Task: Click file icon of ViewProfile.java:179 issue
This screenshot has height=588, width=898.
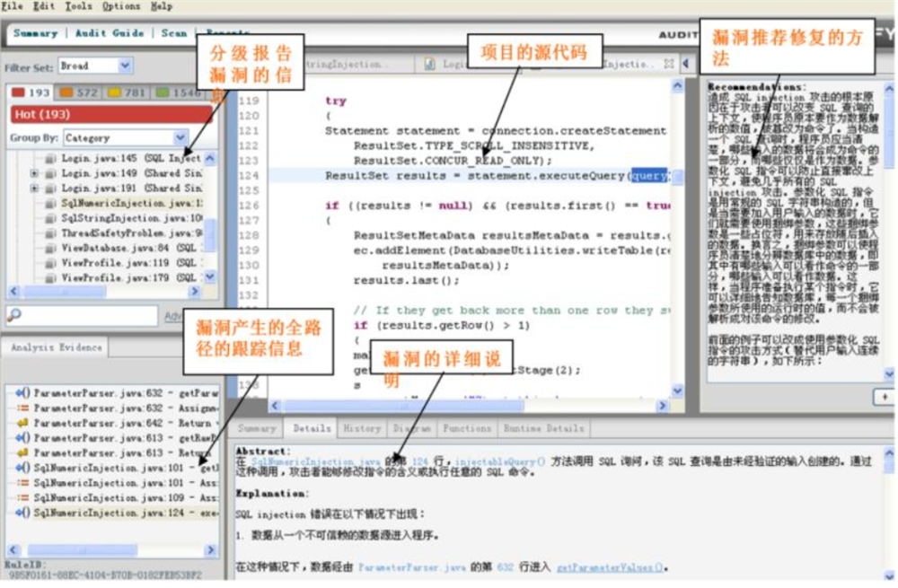Action: click(50, 278)
